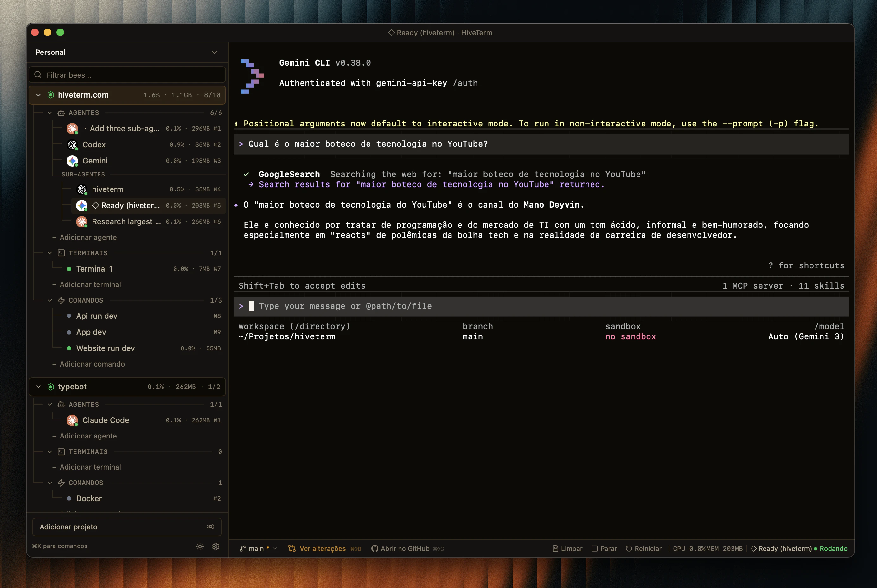Open settings via the gear icon
877x588 pixels.
215,546
